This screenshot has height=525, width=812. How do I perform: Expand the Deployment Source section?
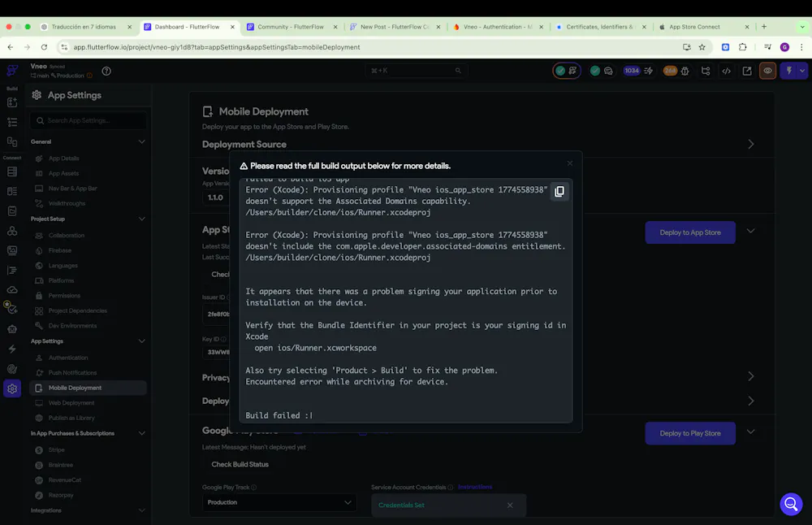pyautogui.click(x=750, y=144)
